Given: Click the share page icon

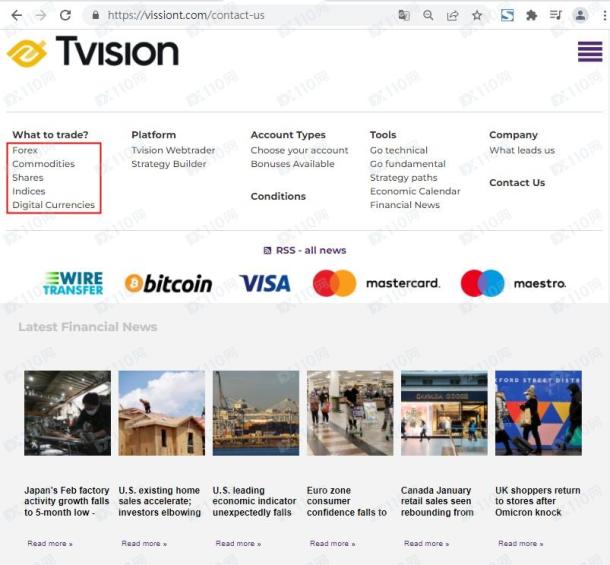Looking at the screenshot, I should click(x=452, y=16).
